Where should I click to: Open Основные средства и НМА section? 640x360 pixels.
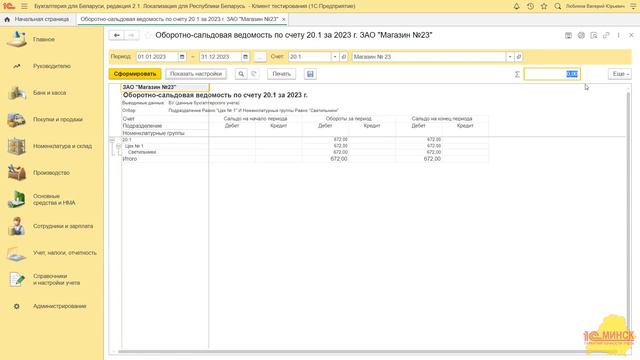54,199
